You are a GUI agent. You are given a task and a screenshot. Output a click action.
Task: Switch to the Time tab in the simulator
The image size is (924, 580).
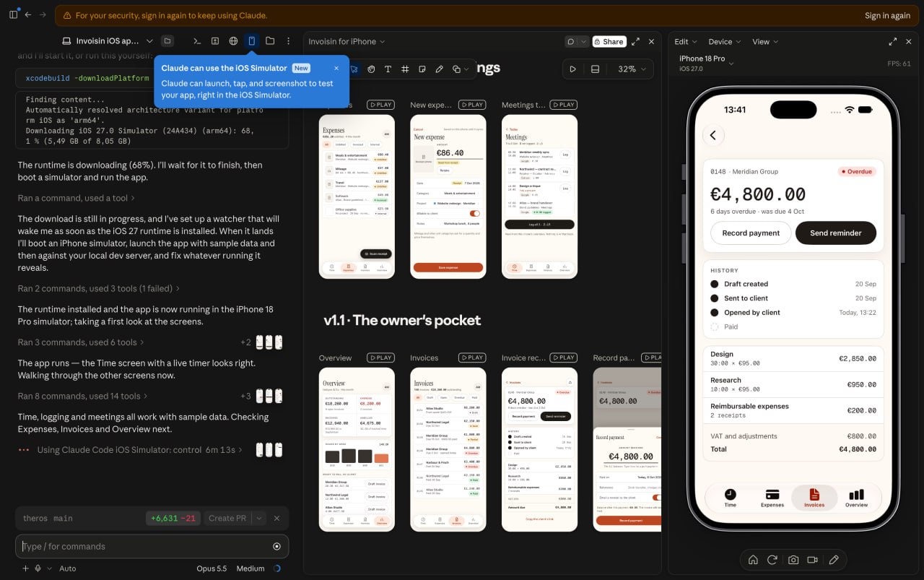click(x=731, y=498)
